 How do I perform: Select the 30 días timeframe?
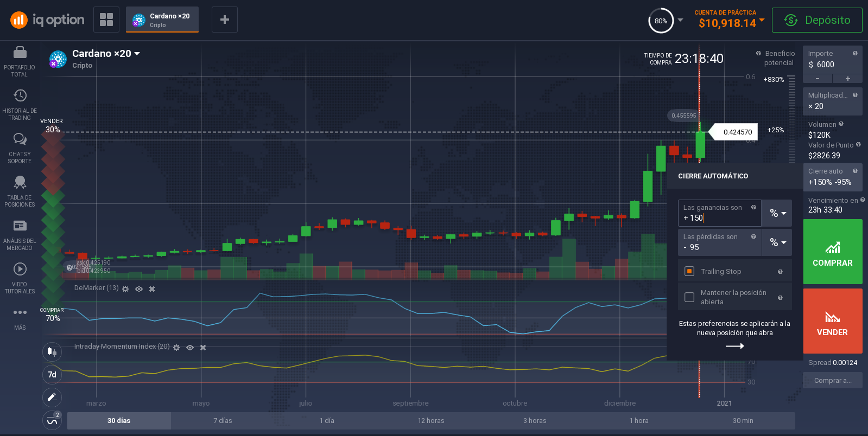coord(119,421)
